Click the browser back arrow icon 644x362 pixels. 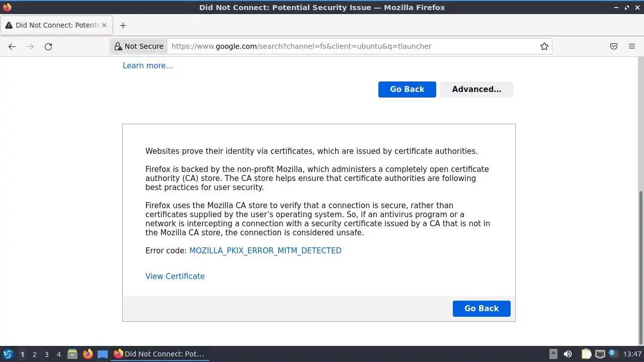(12, 46)
